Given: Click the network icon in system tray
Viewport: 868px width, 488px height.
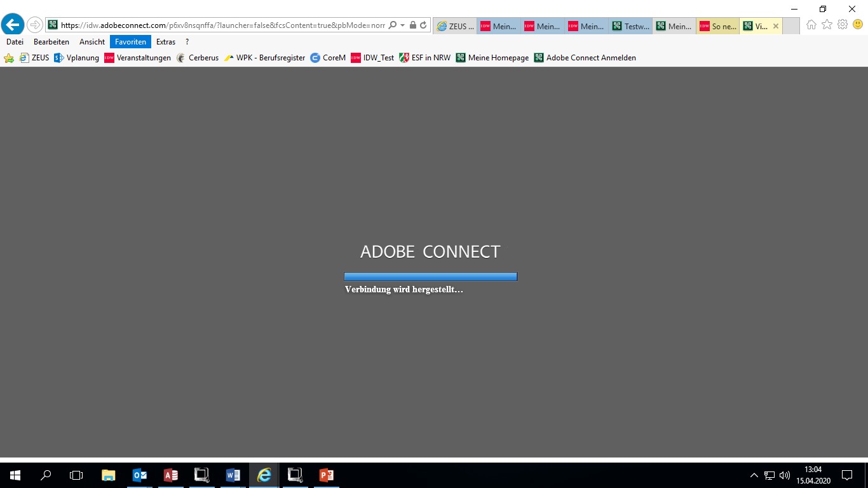Looking at the screenshot, I should pyautogui.click(x=770, y=475).
